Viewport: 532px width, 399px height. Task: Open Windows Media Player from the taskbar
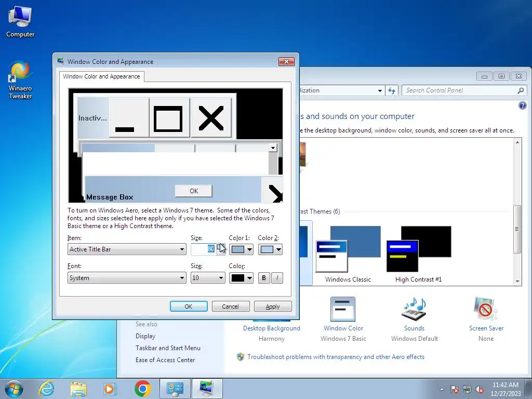(x=110, y=389)
